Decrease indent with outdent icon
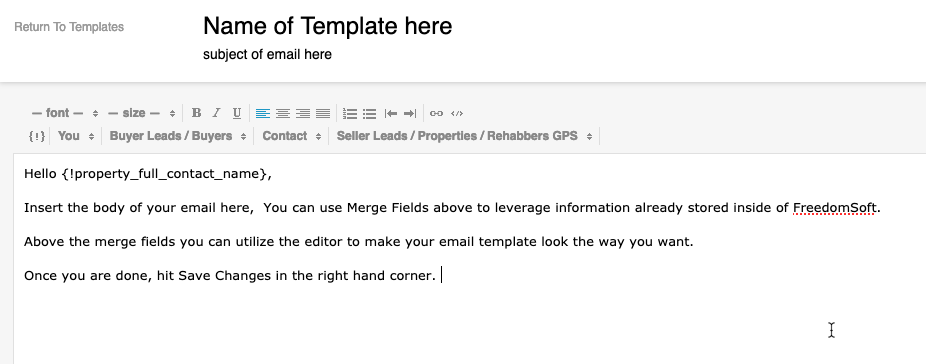The image size is (926, 364). pos(390,113)
